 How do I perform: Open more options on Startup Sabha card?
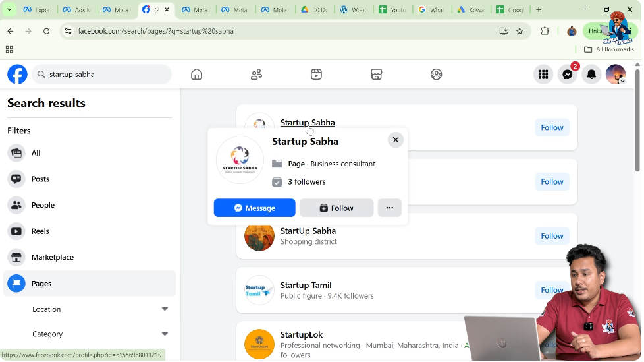click(x=389, y=208)
